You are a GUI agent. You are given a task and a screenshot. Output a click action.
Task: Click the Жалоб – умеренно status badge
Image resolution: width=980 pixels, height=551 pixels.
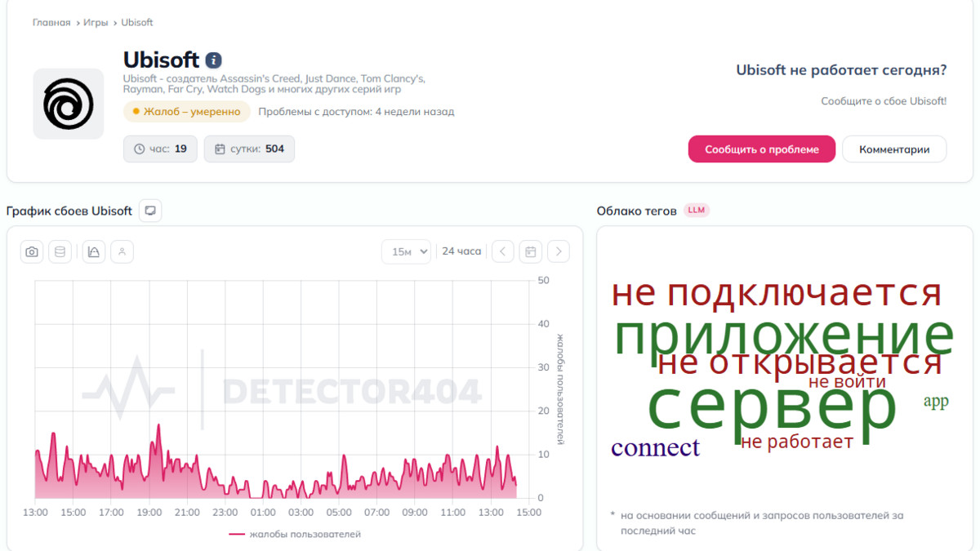[x=187, y=112]
